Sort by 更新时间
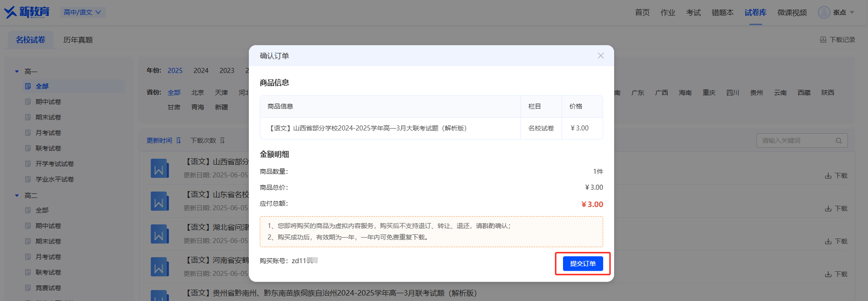Screen dimensions: 868x301 [x=159, y=140]
